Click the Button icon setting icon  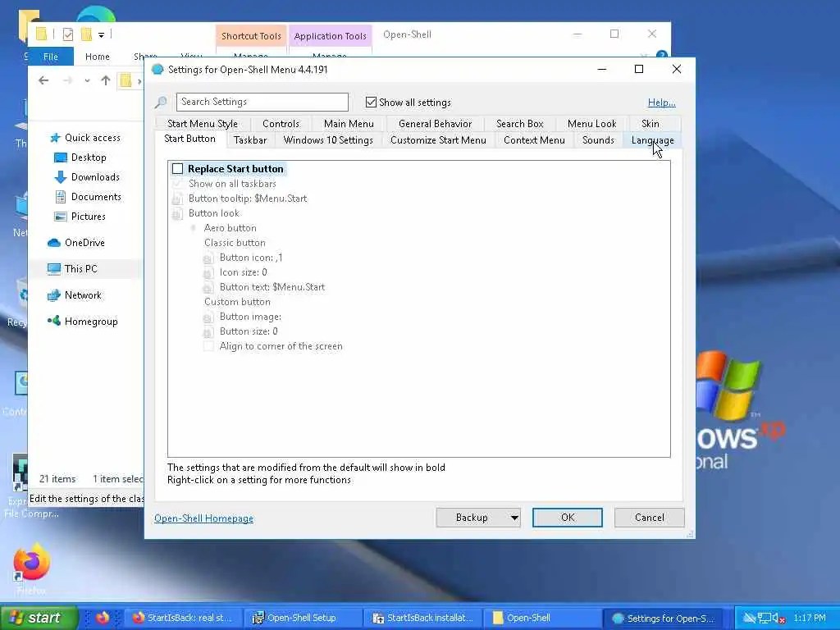click(208, 258)
